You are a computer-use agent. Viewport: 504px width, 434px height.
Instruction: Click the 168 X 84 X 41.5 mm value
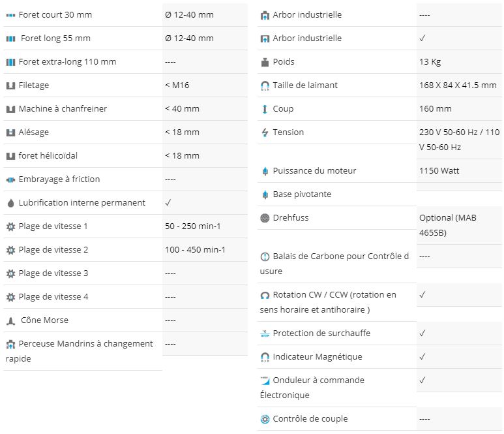[x=458, y=85]
